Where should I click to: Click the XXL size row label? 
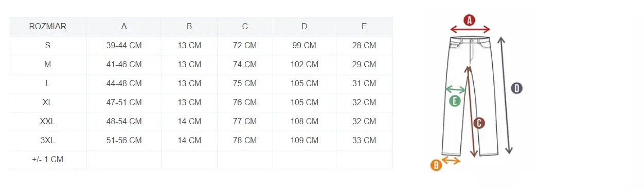[x=48, y=122]
